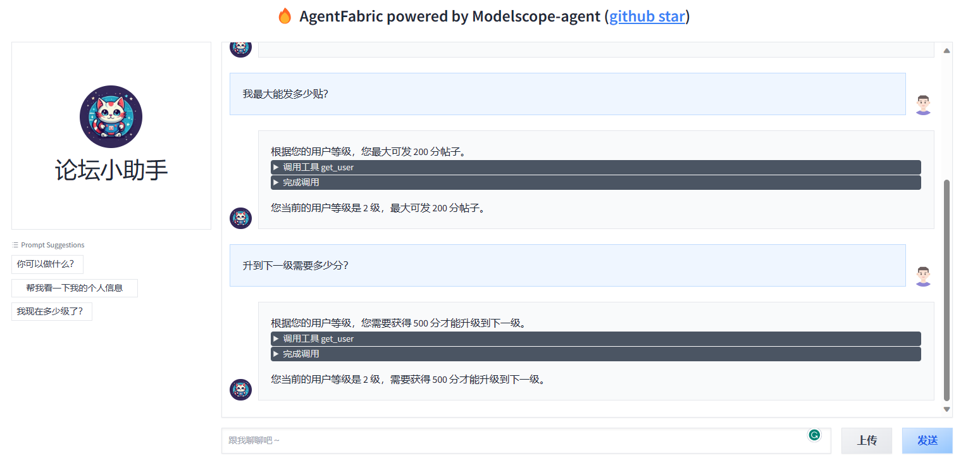This screenshot has height=472, width=980.
Task: Click the 论坛小助手 assistant name
Action: [x=111, y=171]
